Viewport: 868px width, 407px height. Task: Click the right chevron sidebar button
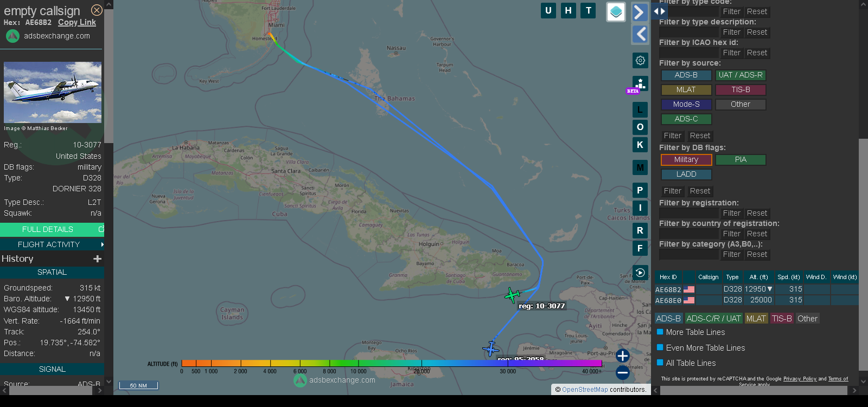[x=640, y=12]
